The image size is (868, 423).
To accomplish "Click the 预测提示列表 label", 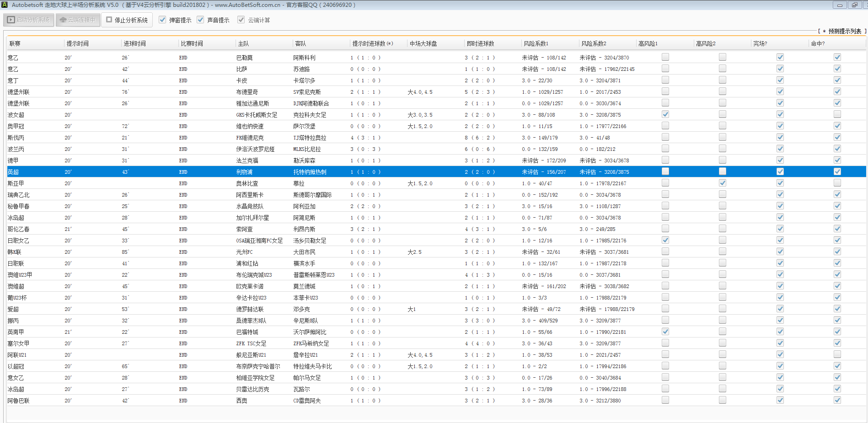I will coord(844,31).
